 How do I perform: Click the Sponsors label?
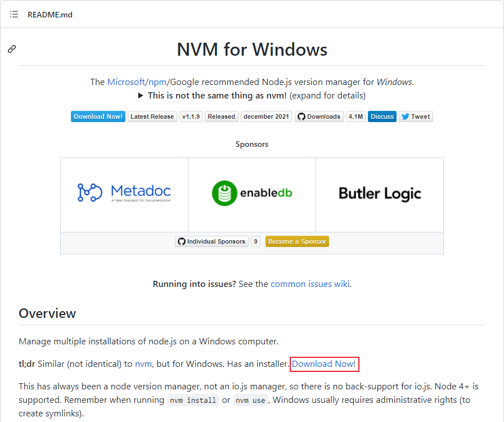coord(252,144)
